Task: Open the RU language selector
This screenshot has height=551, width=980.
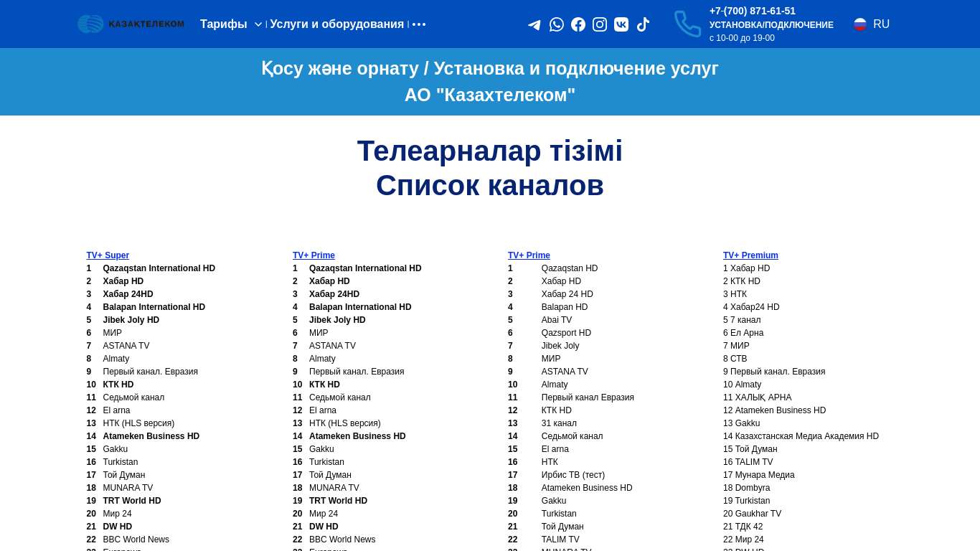Action: [x=881, y=24]
